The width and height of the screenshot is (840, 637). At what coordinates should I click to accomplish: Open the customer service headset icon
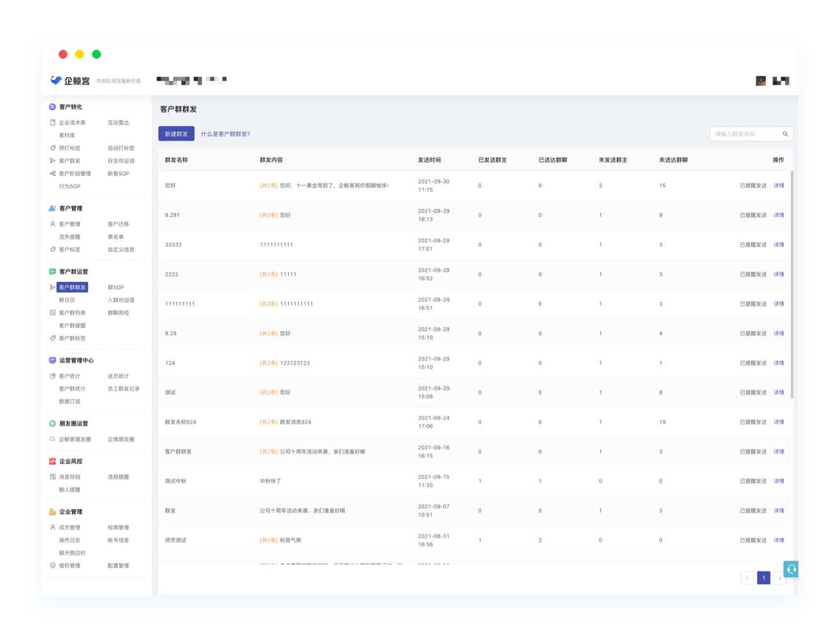791,569
